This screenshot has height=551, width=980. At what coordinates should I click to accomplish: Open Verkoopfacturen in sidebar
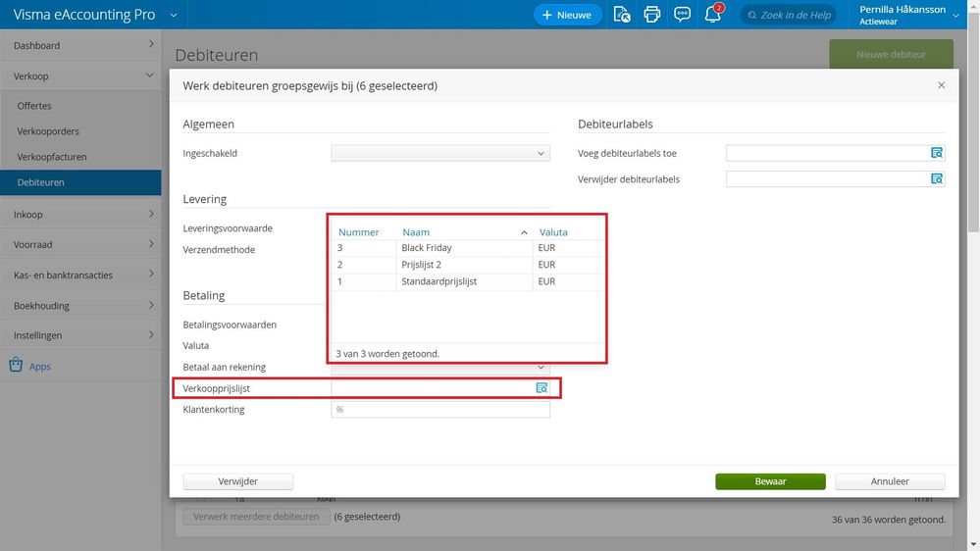[52, 157]
